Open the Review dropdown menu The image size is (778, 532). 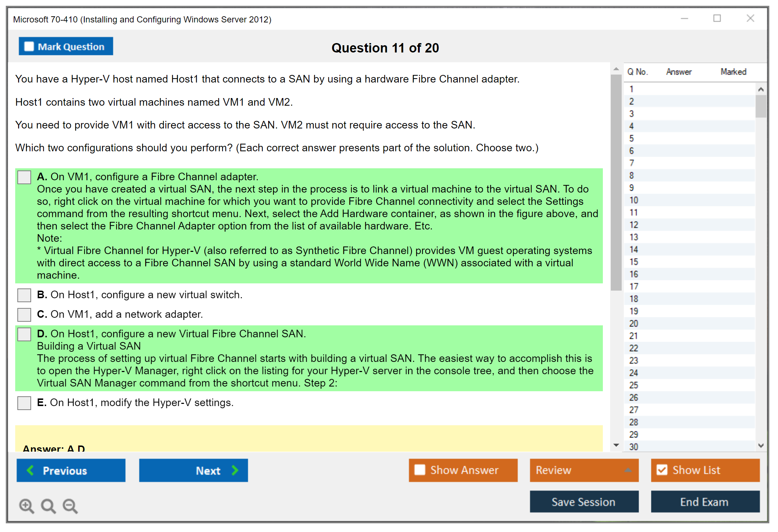click(x=584, y=470)
